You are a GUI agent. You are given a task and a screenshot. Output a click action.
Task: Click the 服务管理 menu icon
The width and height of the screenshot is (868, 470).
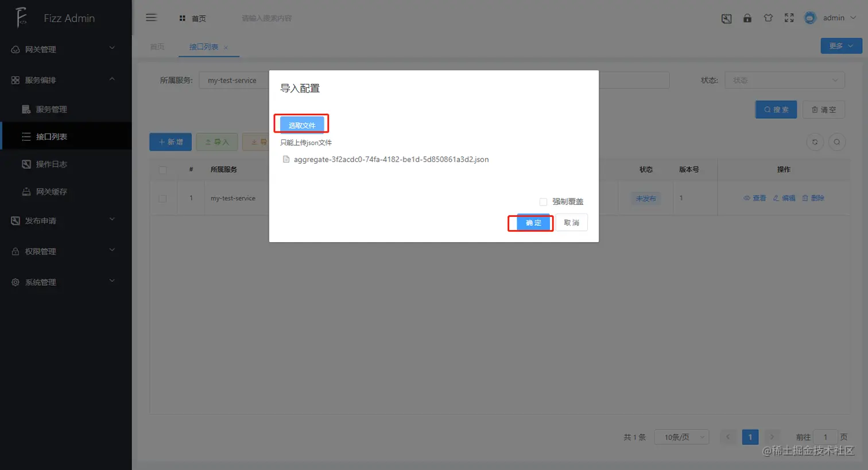tap(26, 109)
